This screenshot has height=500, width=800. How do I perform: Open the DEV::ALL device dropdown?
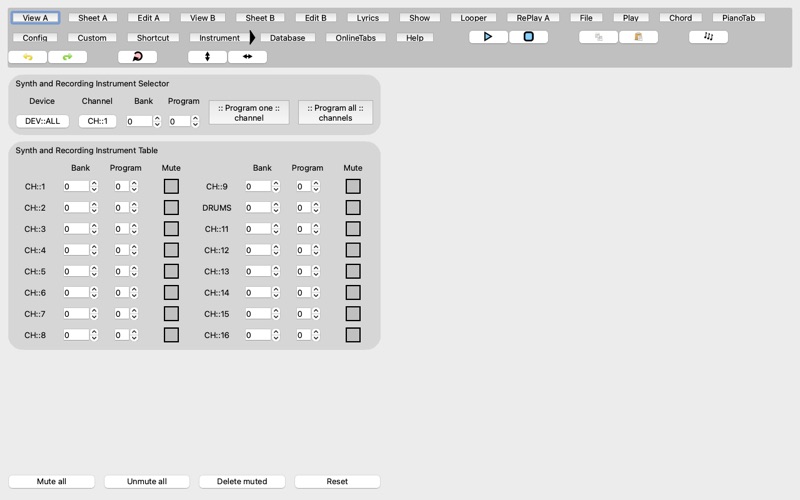(x=42, y=121)
